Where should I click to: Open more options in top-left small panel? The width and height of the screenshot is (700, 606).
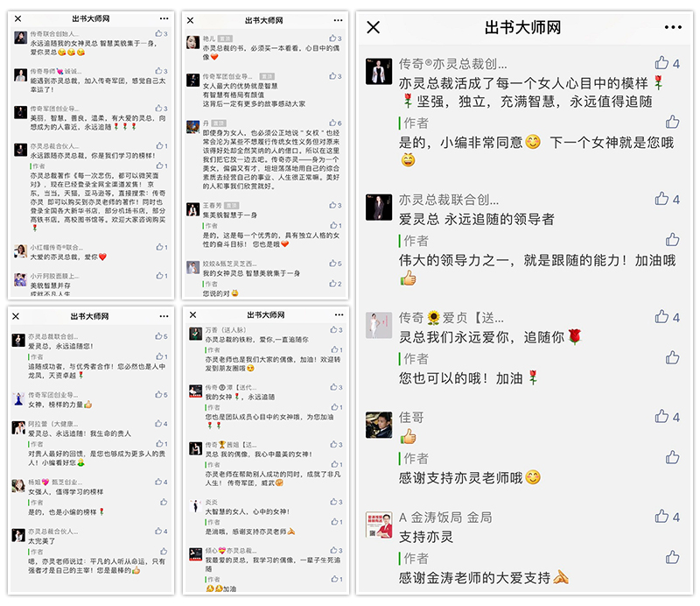[164, 18]
